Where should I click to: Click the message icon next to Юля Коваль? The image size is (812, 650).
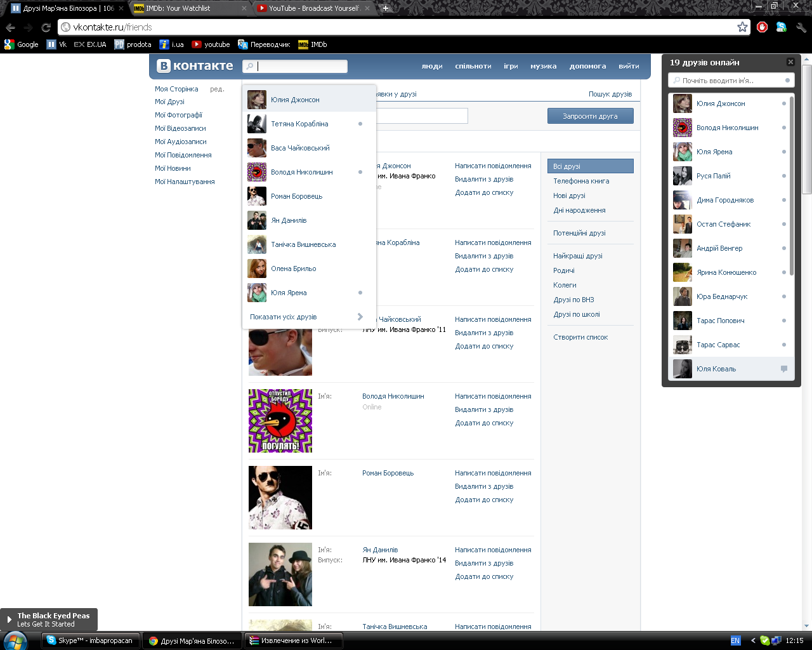[x=784, y=369]
